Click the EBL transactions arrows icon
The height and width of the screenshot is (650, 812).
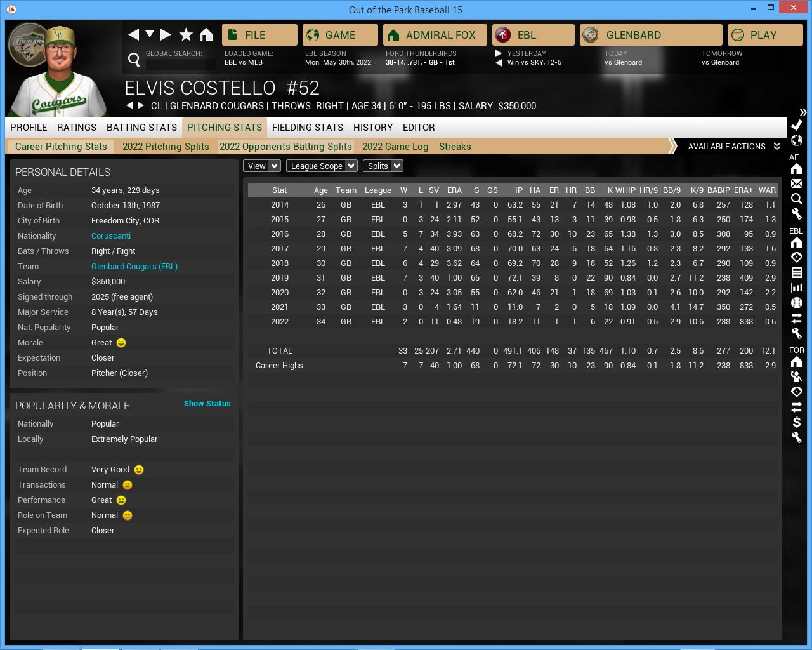(x=797, y=317)
